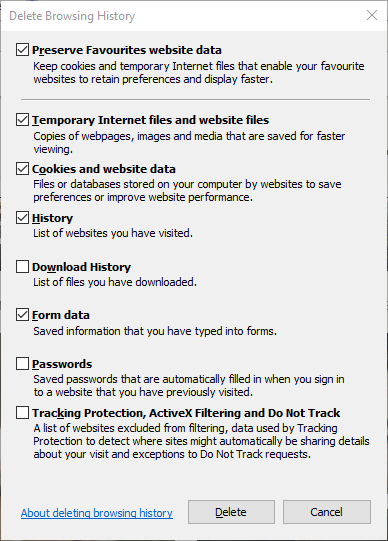Uncheck the History checkbox square

[22, 218]
